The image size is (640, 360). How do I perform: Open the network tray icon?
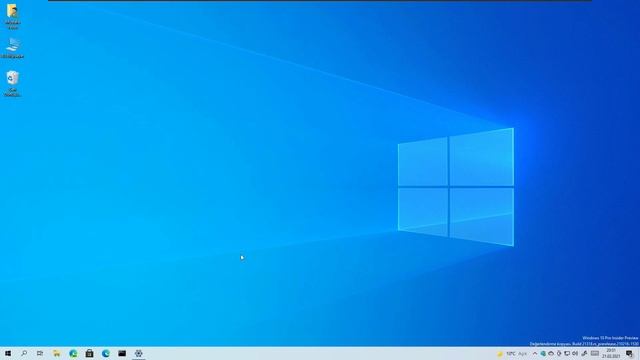point(567,353)
